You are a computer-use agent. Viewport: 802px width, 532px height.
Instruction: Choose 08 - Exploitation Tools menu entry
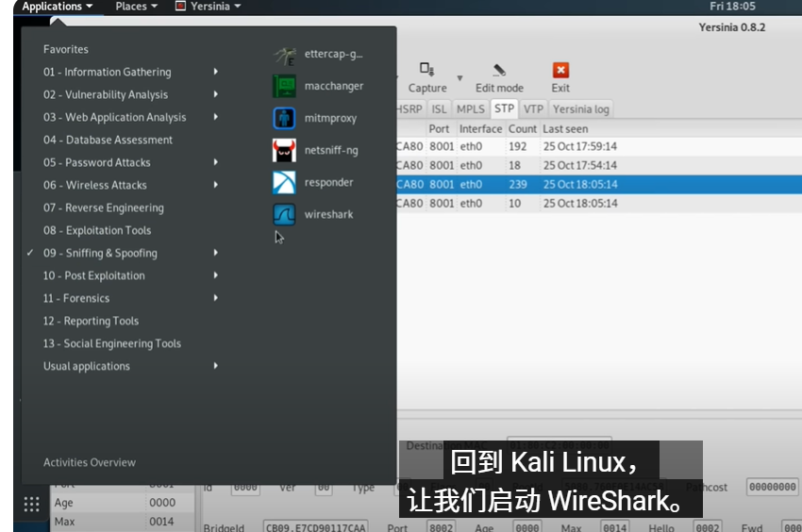97,230
